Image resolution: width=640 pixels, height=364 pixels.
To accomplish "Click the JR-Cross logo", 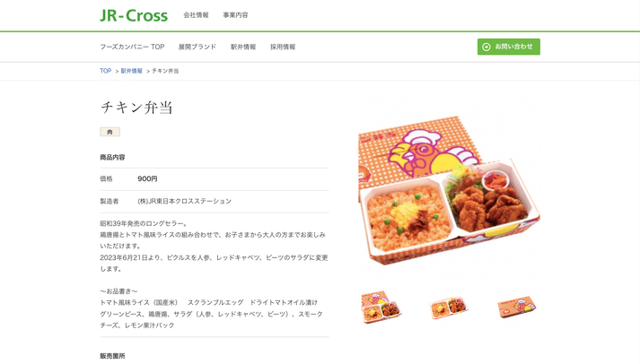I will click(134, 15).
